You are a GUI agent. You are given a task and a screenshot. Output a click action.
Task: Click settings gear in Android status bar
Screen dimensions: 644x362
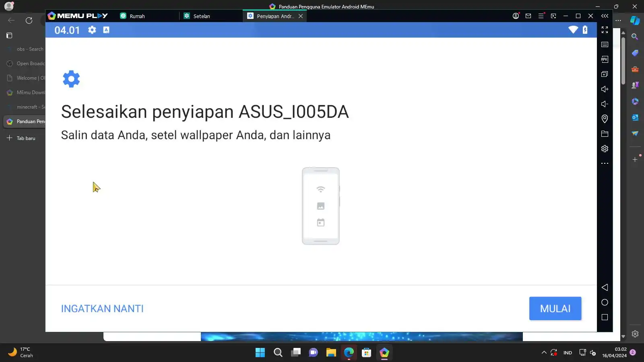coord(92,30)
